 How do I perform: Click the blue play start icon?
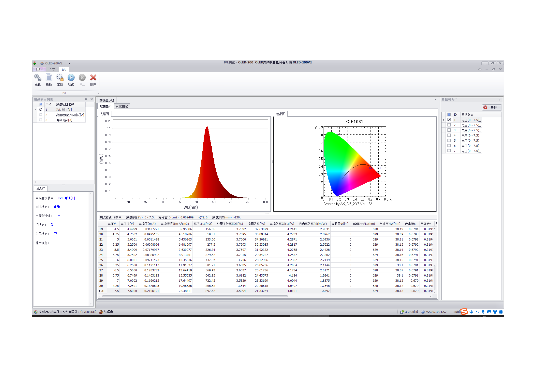click(71, 78)
